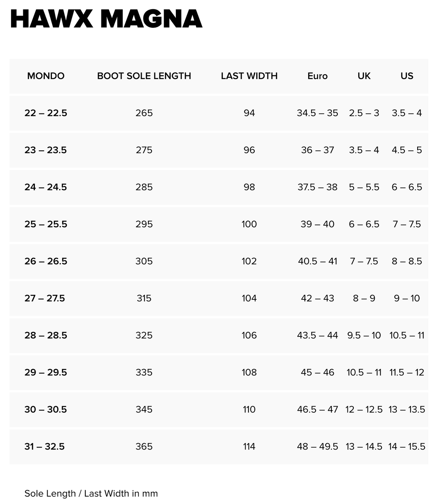
Task: Click Euro size 48 – 49.5
Action: click(x=317, y=447)
